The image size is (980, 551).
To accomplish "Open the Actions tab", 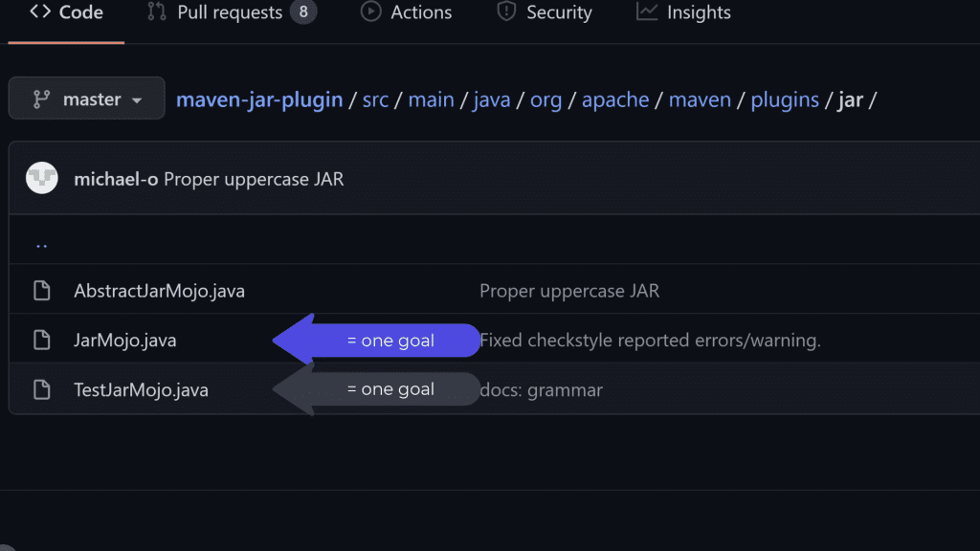I will coord(408,13).
